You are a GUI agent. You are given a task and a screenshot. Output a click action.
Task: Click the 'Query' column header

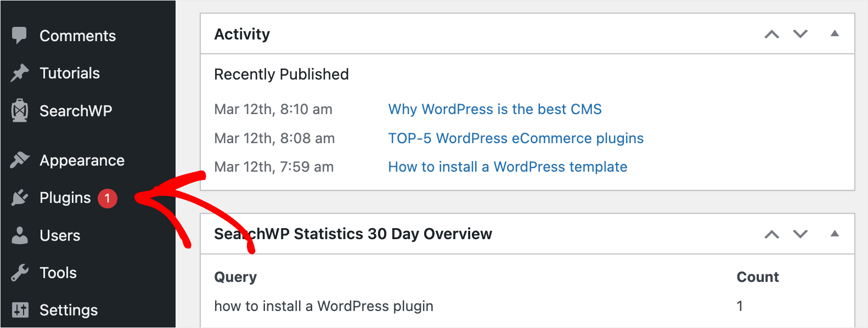click(x=235, y=278)
